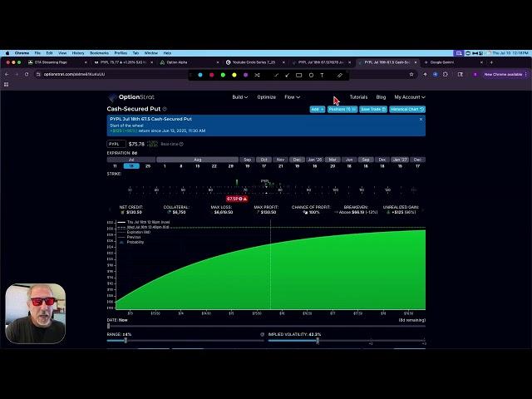Open the File menu in menu bar
Screen dimensions: 532x399
pyautogui.click(x=37, y=53)
